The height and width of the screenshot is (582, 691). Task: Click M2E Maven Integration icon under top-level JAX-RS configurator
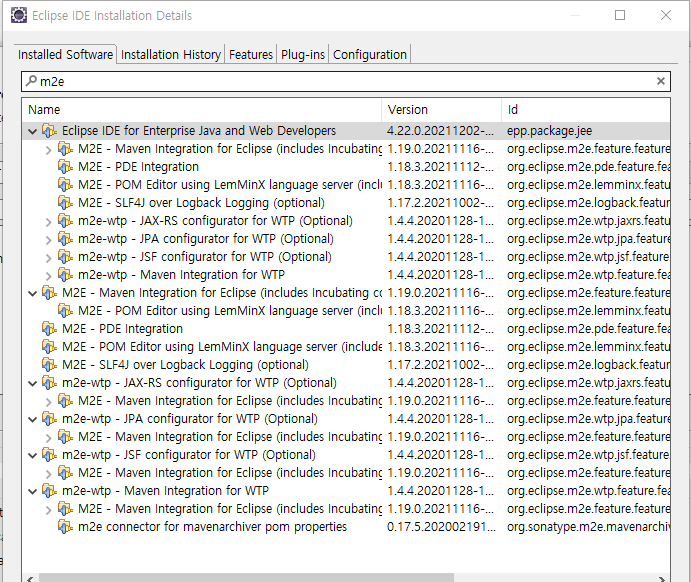65,401
